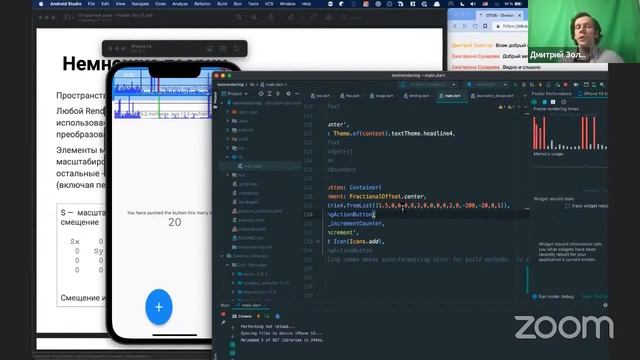
Task: Click zoom-in icon in PDF preview toolbar
Action: [x=254, y=18]
